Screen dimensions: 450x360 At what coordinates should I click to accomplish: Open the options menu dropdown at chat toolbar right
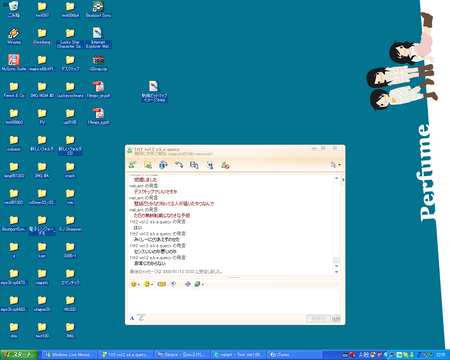click(x=335, y=165)
